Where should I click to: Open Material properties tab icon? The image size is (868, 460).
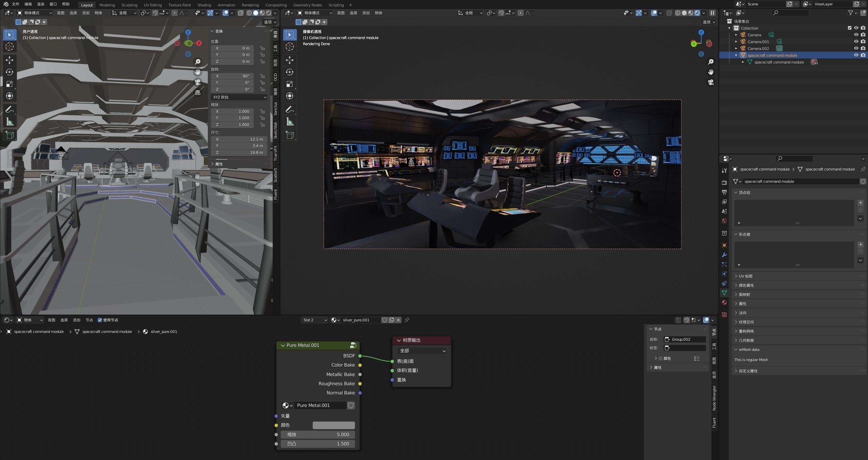click(x=724, y=302)
